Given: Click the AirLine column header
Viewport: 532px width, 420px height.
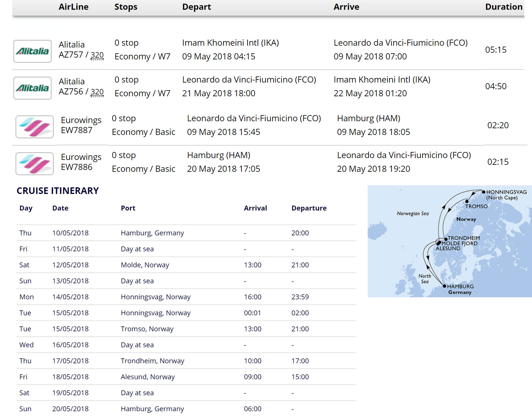Looking at the screenshot, I should [73, 7].
